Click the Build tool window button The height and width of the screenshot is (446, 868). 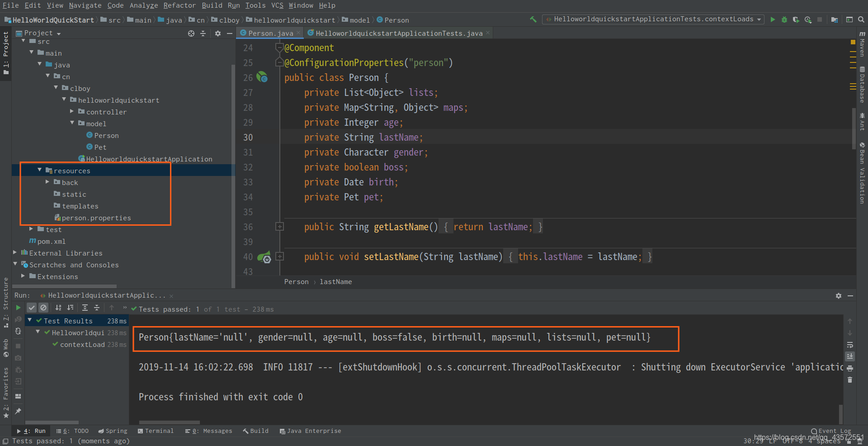click(x=255, y=431)
